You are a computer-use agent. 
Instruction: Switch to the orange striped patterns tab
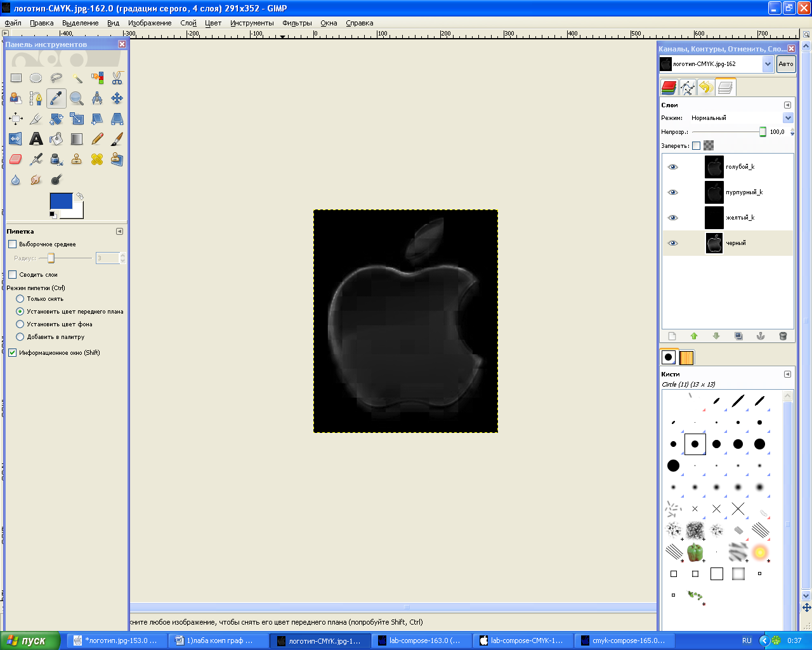click(x=686, y=357)
